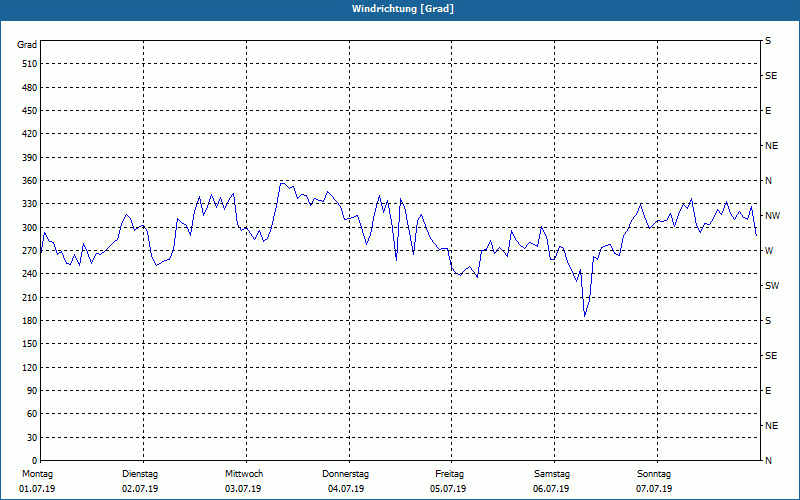Viewport: 800px width, 500px height.
Task: Select the E compass label on 90 gridline
Action: coord(768,391)
